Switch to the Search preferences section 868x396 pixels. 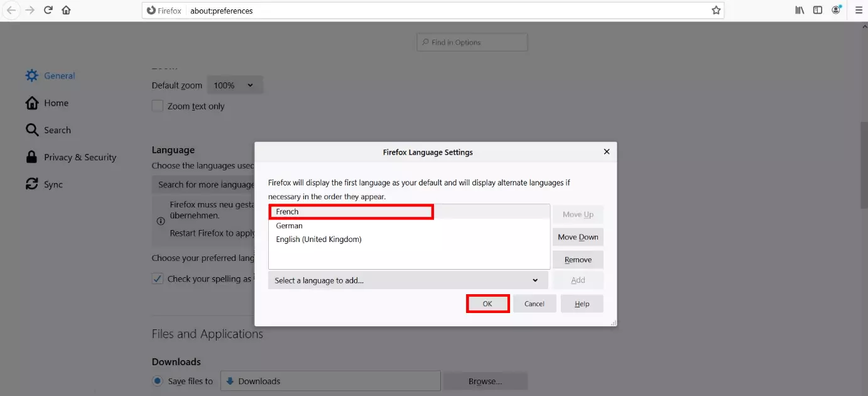(x=57, y=130)
